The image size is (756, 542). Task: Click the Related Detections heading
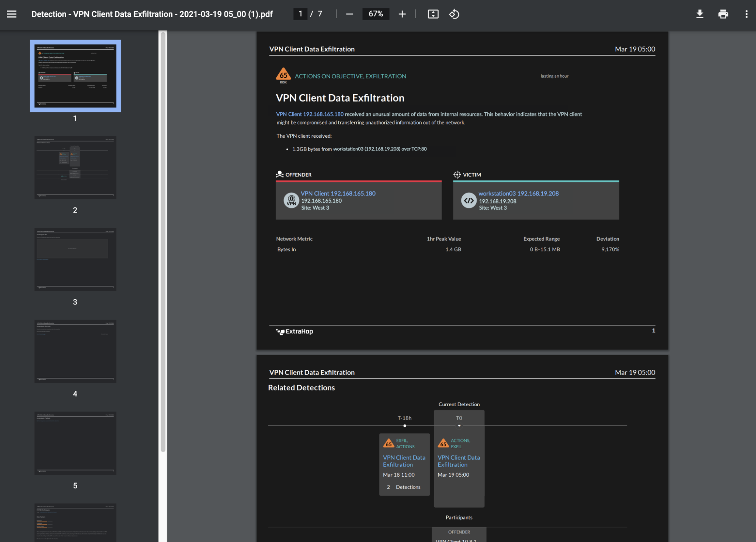click(301, 388)
